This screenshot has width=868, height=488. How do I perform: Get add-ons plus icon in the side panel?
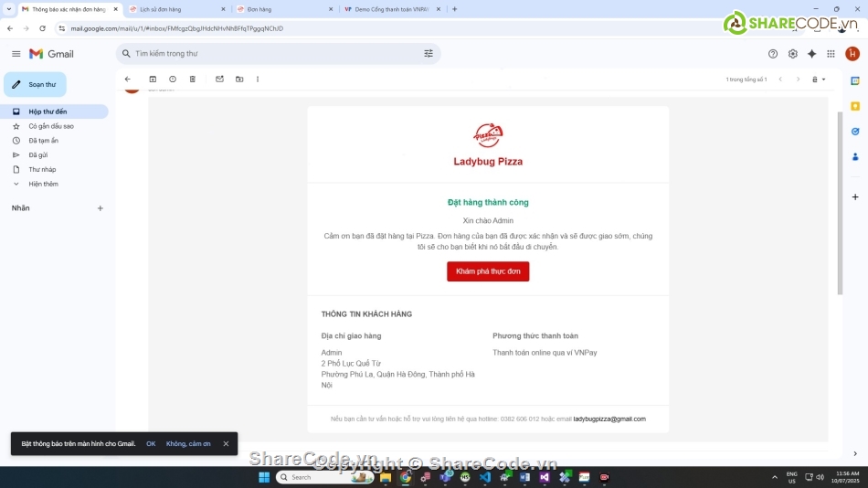(855, 197)
